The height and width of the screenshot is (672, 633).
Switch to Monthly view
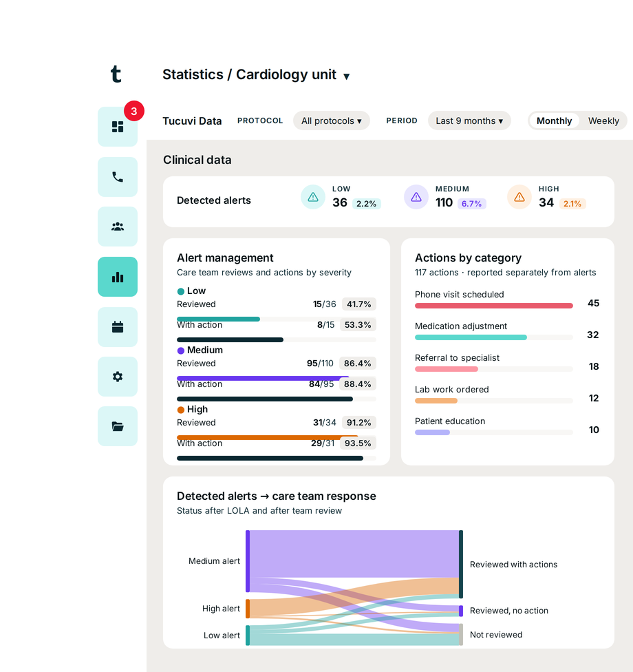click(554, 121)
